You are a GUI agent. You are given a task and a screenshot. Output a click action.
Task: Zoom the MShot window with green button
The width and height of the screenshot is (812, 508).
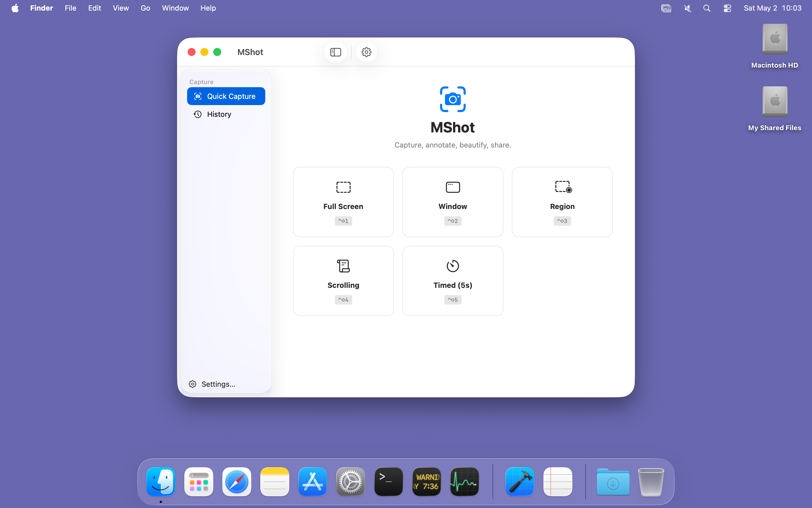pos(217,52)
